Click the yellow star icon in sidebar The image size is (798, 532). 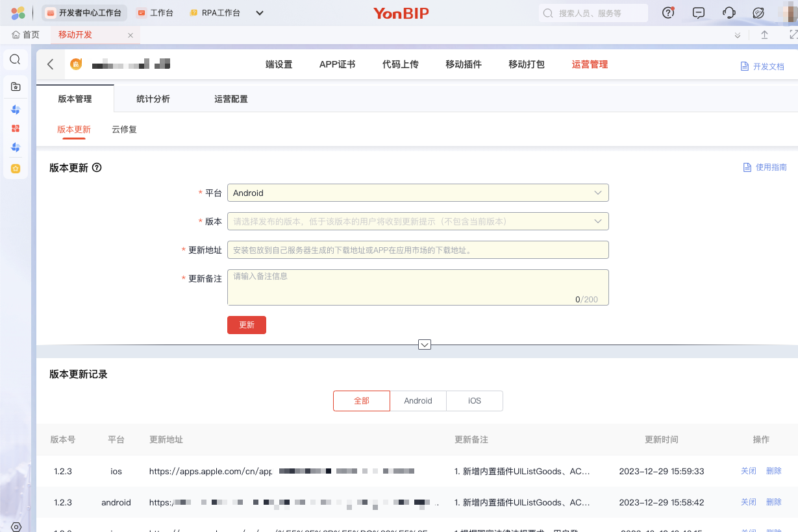[16, 169]
